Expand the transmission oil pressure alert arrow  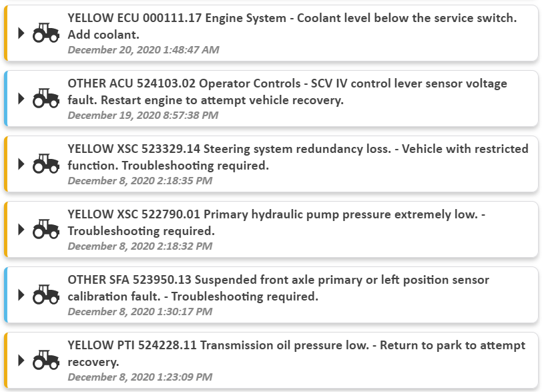click(21, 360)
